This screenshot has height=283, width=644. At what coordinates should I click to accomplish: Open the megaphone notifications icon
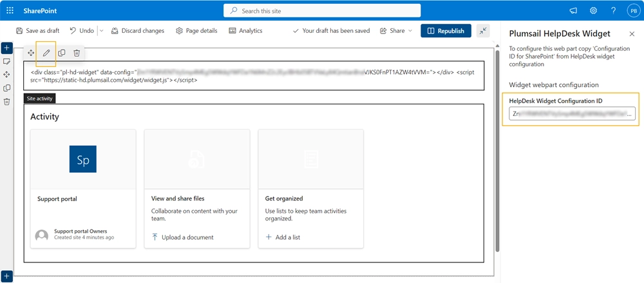coord(573,11)
